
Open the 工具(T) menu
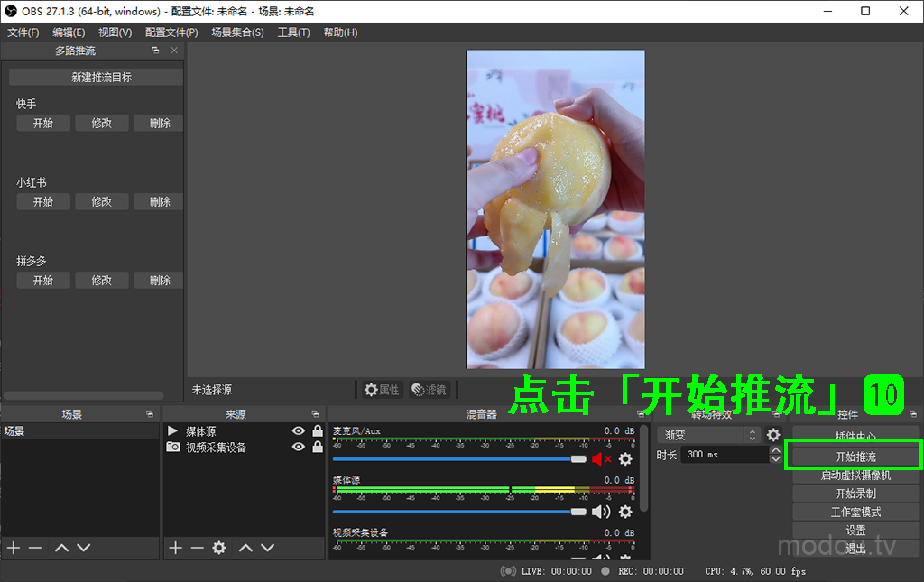click(x=293, y=32)
